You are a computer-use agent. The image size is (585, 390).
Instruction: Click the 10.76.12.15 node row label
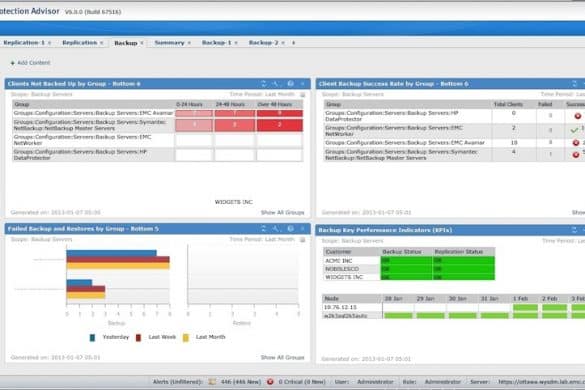coord(340,307)
